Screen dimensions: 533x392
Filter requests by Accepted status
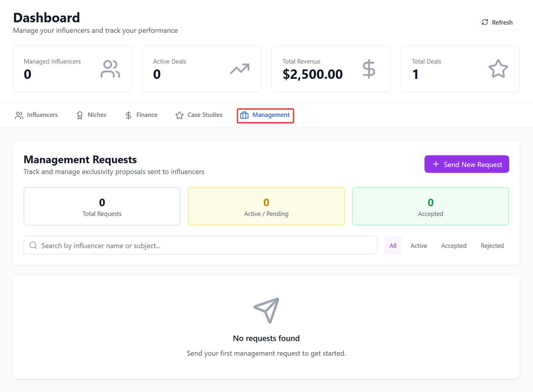click(454, 246)
